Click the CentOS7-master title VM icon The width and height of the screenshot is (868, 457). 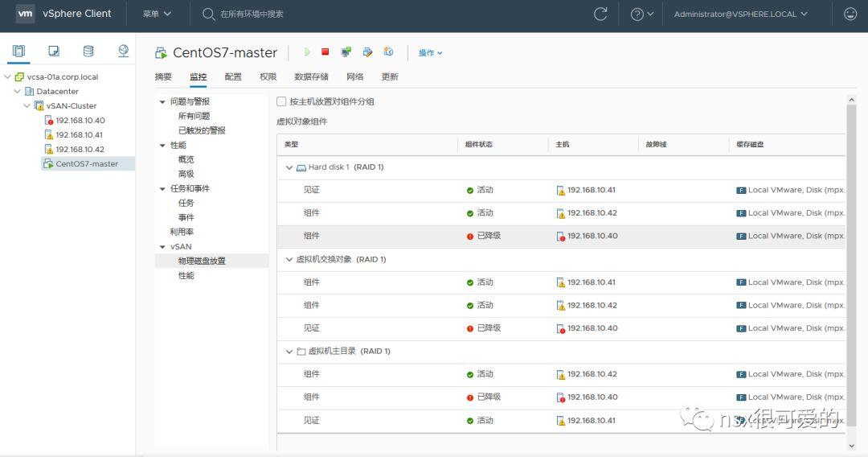[x=161, y=52]
